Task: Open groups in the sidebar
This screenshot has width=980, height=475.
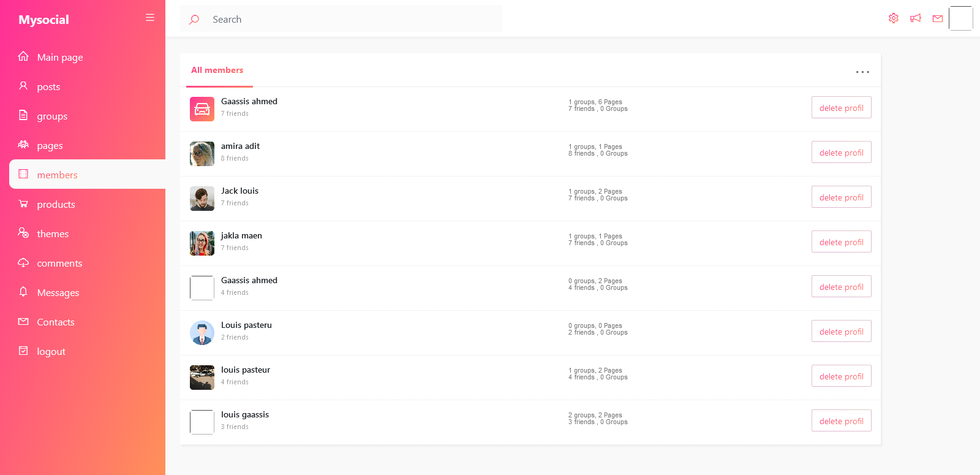Action: [52, 116]
